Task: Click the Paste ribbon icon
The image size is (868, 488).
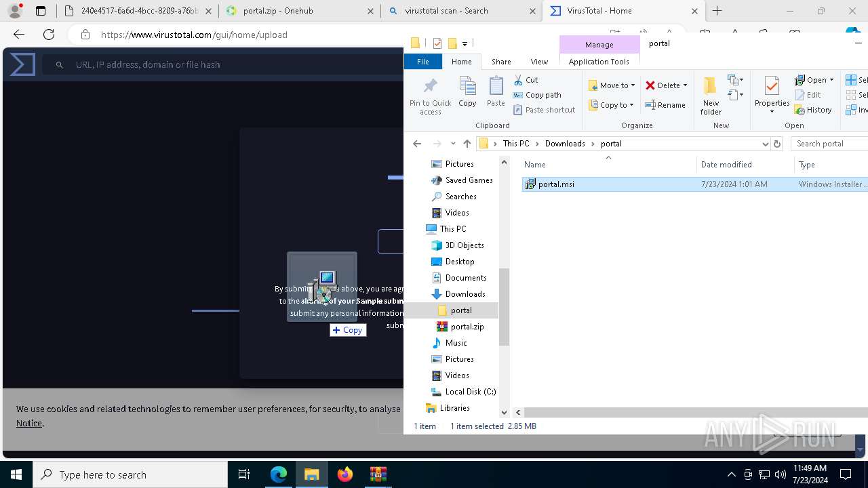Action: (496, 86)
